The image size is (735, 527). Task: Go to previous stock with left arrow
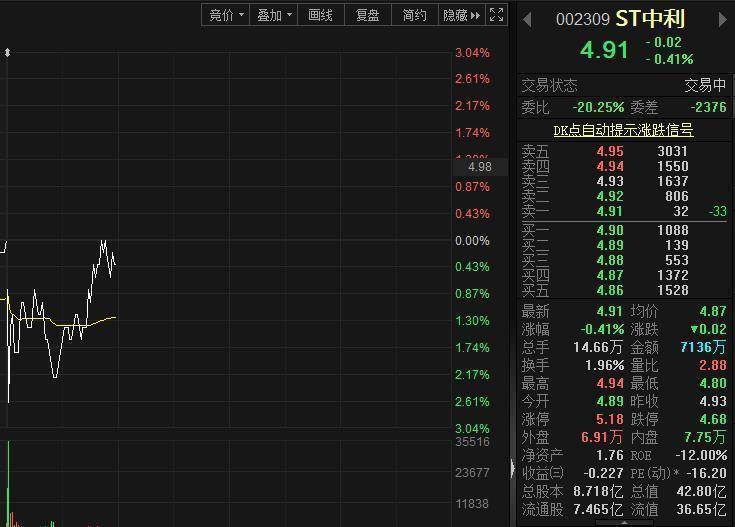point(527,20)
